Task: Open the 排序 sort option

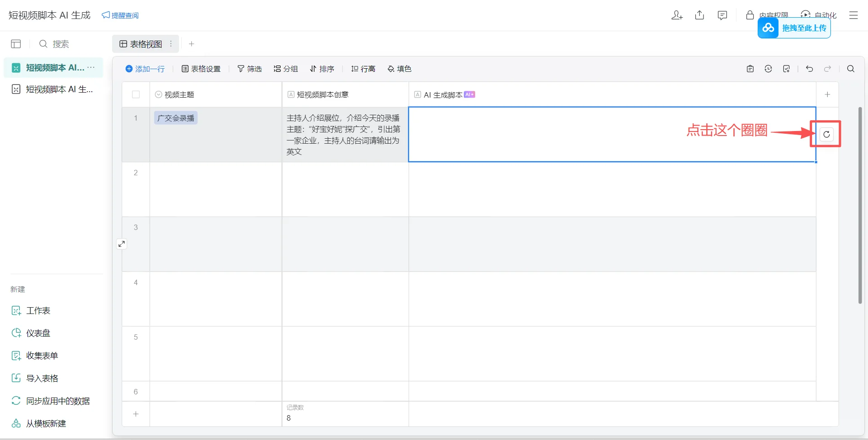Action: 322,69
